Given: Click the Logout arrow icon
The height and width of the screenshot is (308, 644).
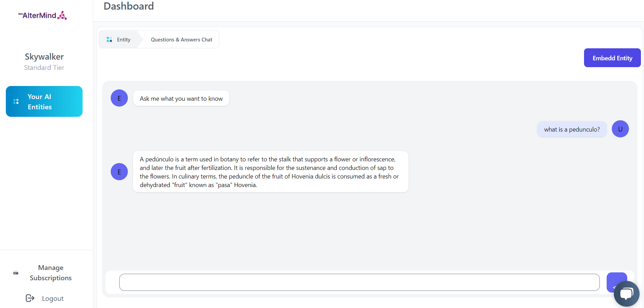Looking at the screenshot, I should tap(30, 298).
